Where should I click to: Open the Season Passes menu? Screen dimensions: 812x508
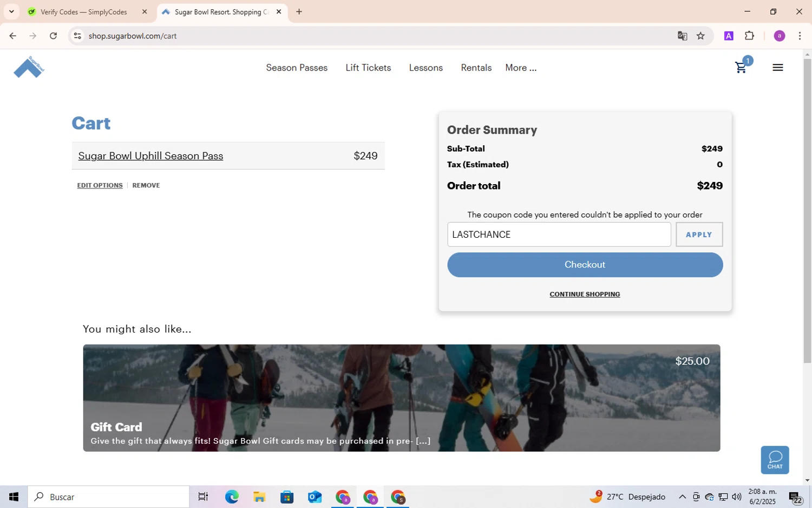pyautogui.click(x=297, y=68)
